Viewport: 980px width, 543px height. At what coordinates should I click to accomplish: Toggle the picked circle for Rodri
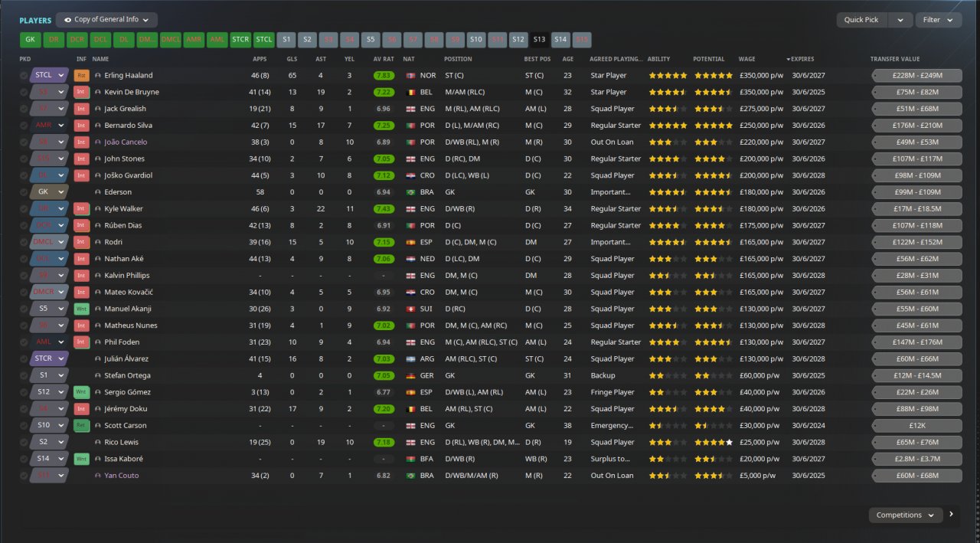coord(24,242)
